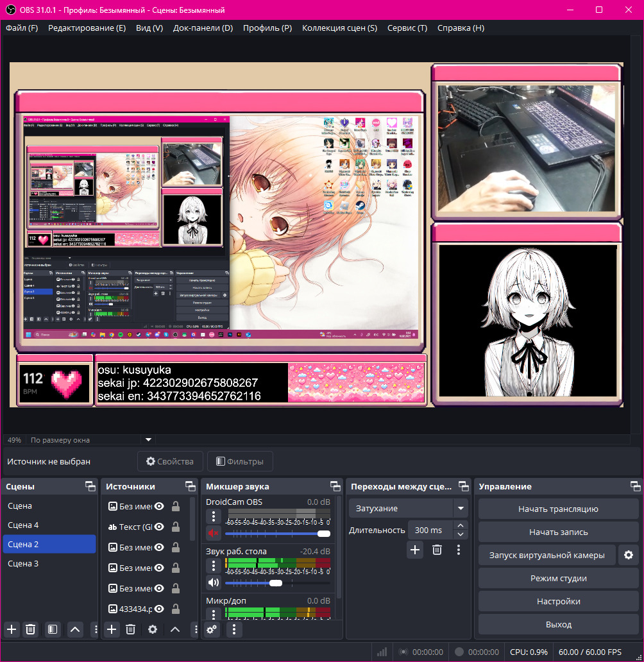Viewport: 644px width, 662px height.
Task: Open scene filters icon in Сцены toolbar
Action: 53,629
